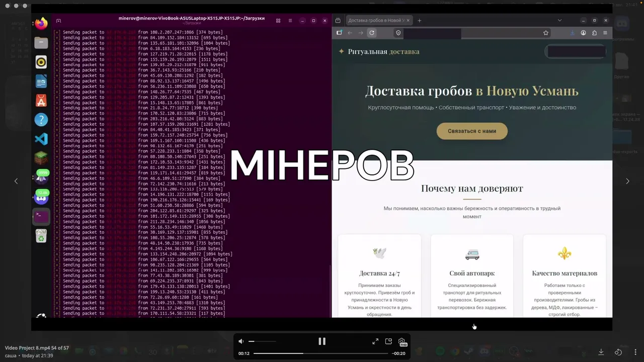Open a new terminal tab with the header icon
Image resolution: width=644 pixels, height=362 pixels.
coord(58,21)
